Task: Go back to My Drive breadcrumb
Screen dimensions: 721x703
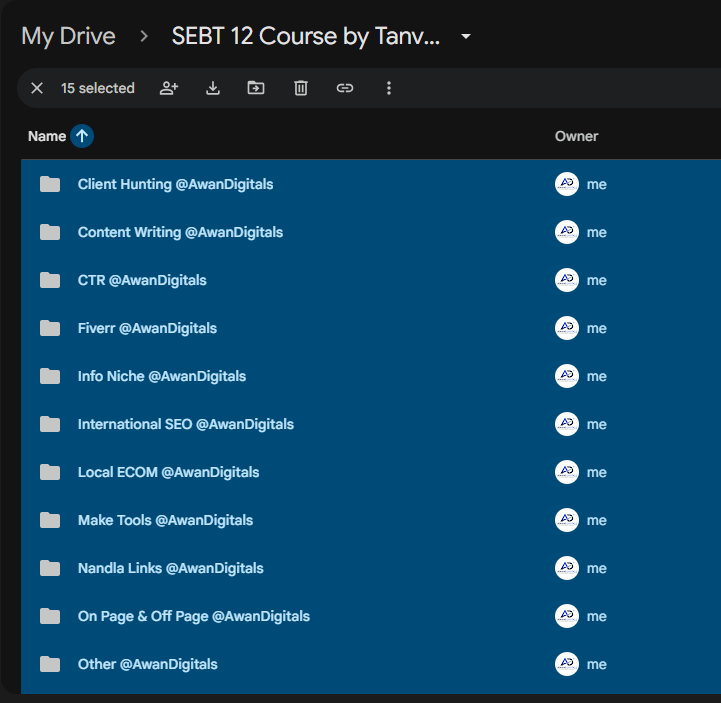Action: point(68,36)
